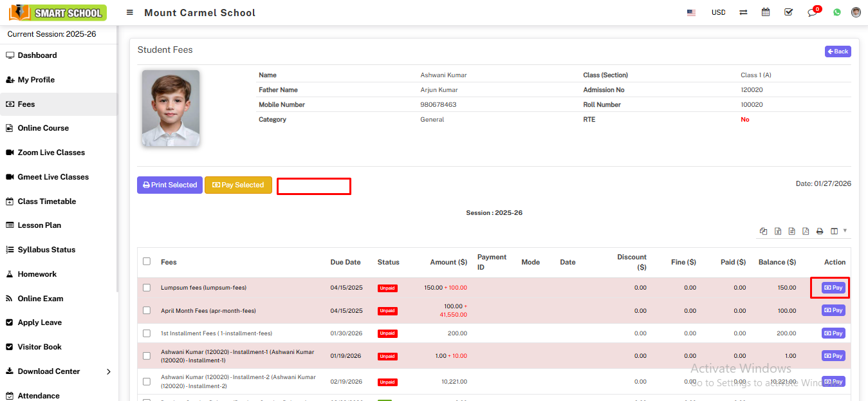This screenshot has height=401, width=868.
Task: Open the USD currency selector
Action: click(x=718, y=12)
